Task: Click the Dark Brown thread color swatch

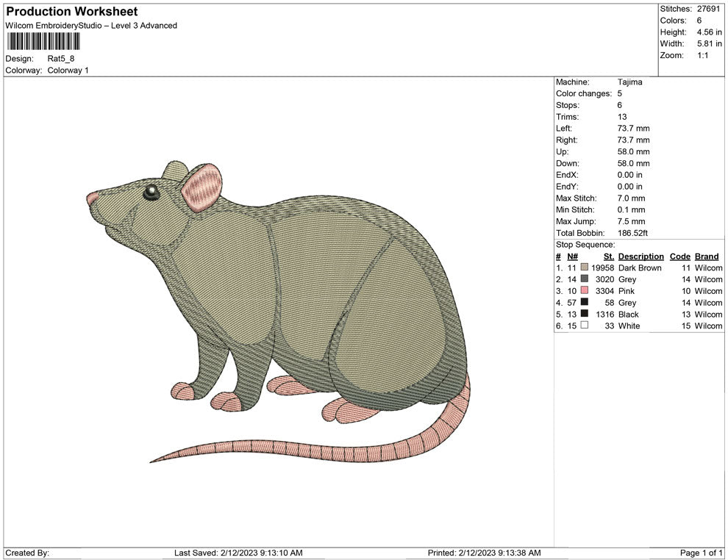Action: click(583, 268)
